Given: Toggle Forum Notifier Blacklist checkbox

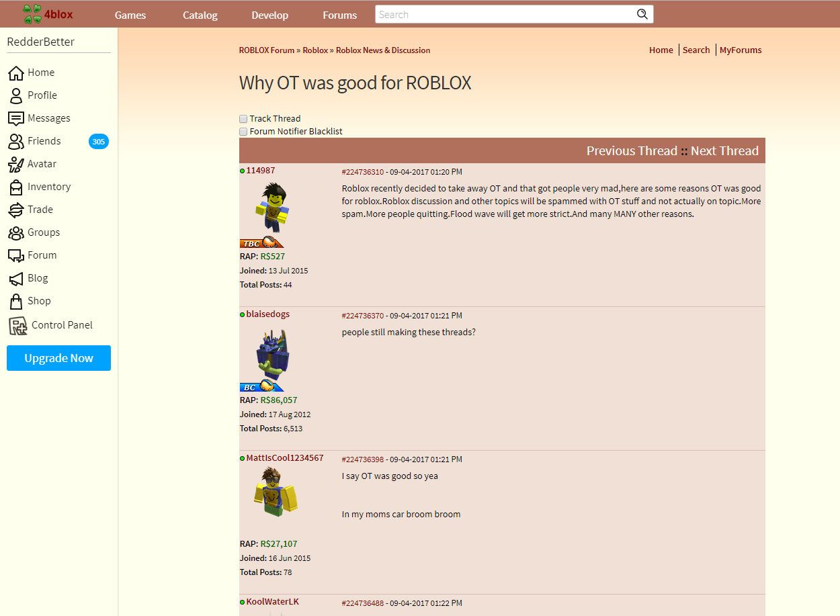Looking at the screenshot, I should pyautogui.click(x=243, y=132).
